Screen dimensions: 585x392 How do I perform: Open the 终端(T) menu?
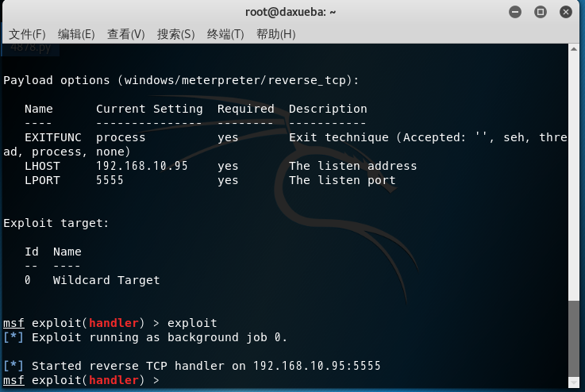point(225,34)
